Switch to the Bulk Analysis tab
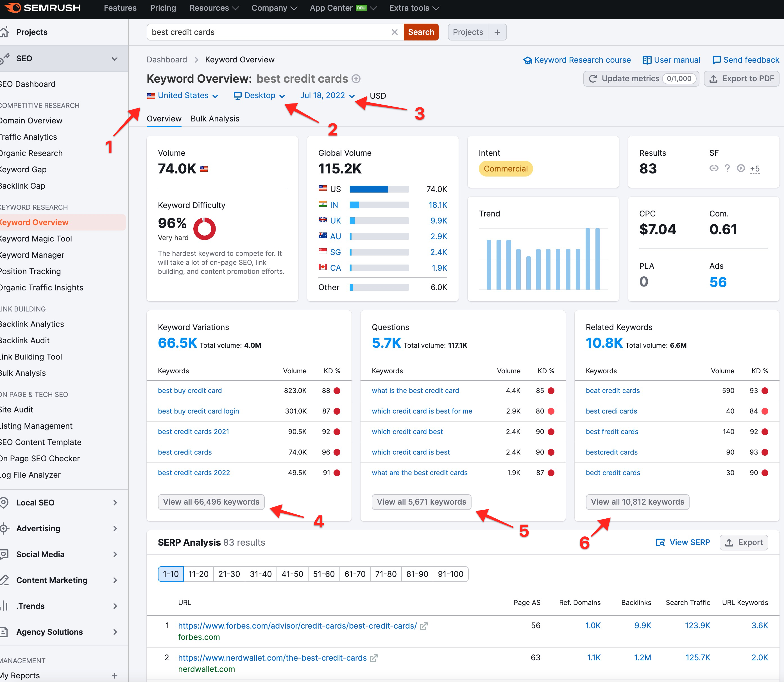Image resolution: width=784 pixels, height=682 pixels. tap(215, 119)
